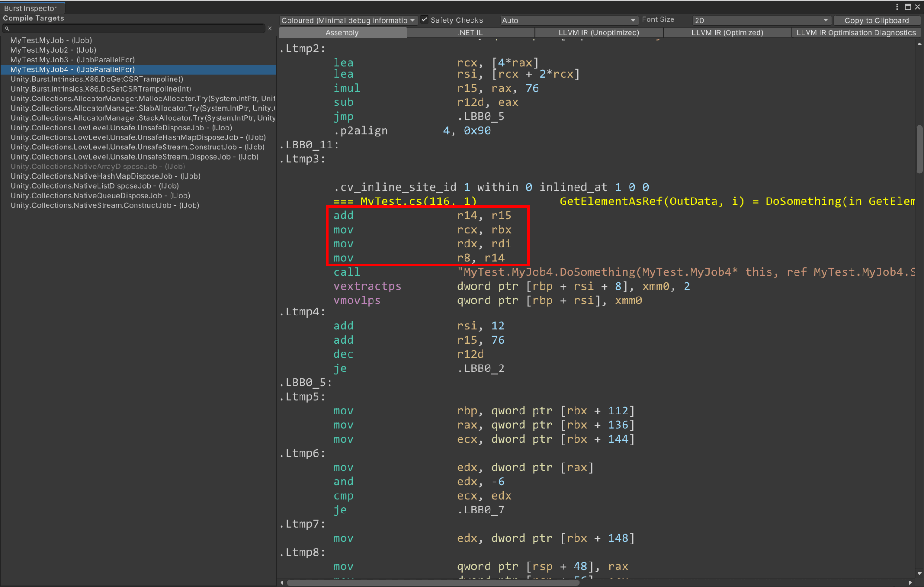Image resolution: width=924 pixels, height=587 pixels.
Task: Maximize the Burst Inspector panel
Action: pos(908,7)
